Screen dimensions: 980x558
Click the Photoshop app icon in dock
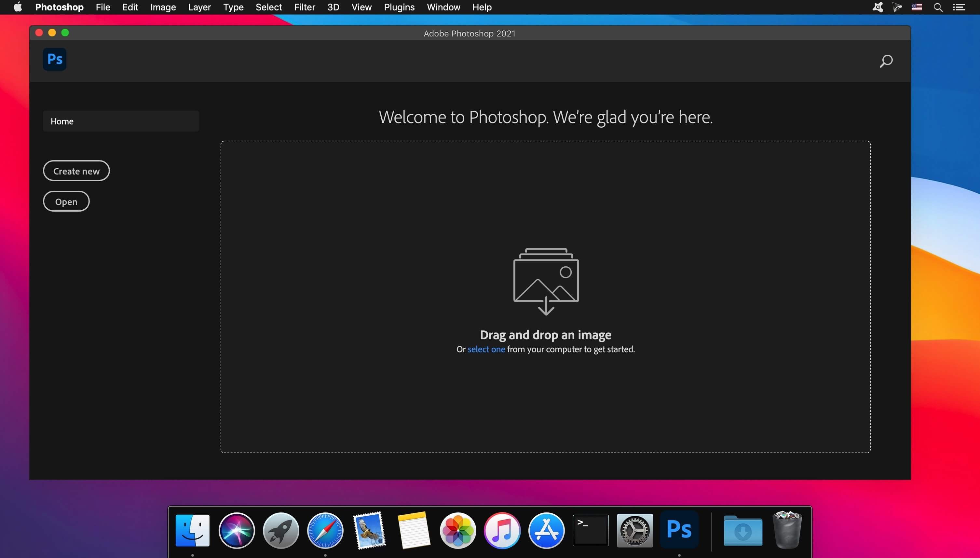pyautogui.click(x=679, y=530)
